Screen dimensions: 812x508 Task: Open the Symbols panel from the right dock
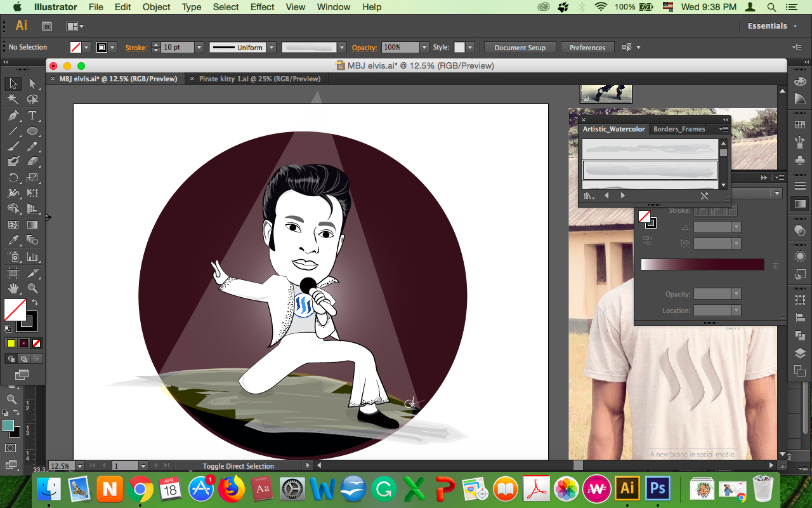click(x=800, y=160)
